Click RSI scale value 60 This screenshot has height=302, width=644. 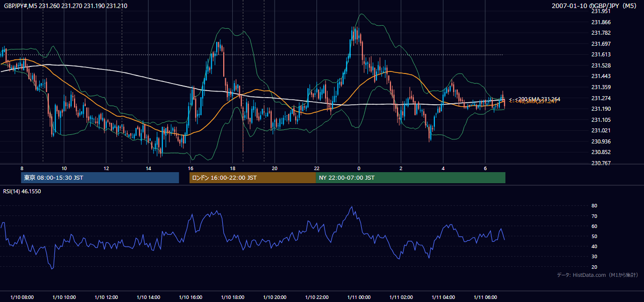click(x=594, y=226)
